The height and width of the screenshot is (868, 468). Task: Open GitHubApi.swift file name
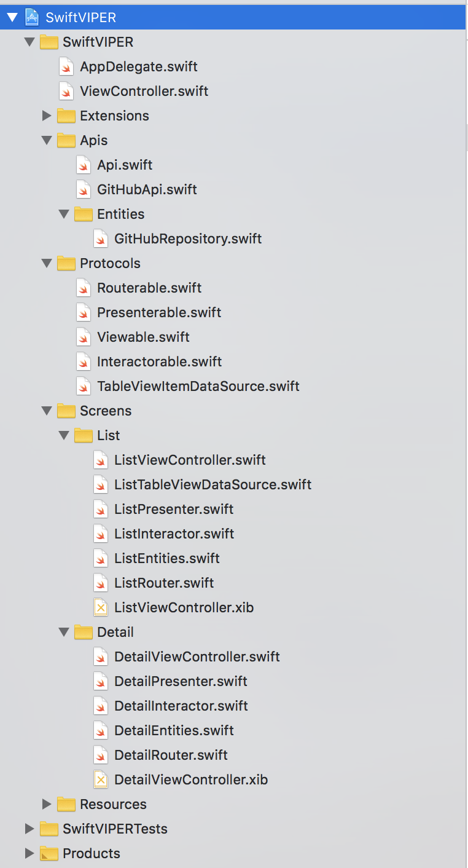[147, 189]
